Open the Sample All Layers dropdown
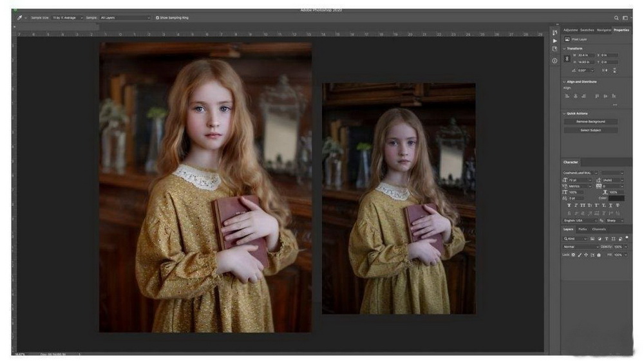644x361 pixels. tap(125, 17)
